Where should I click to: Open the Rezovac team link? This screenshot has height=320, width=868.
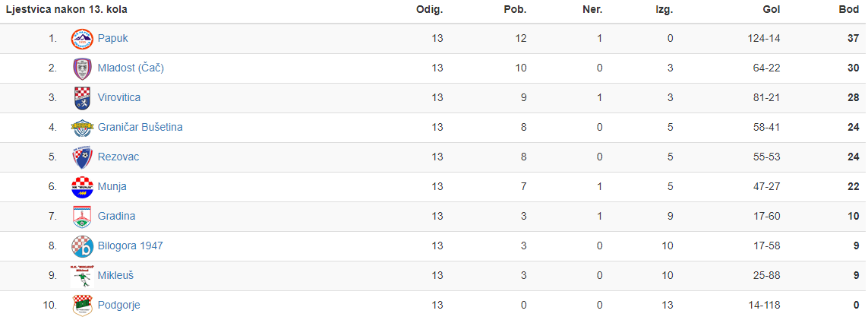coord(118,157)
